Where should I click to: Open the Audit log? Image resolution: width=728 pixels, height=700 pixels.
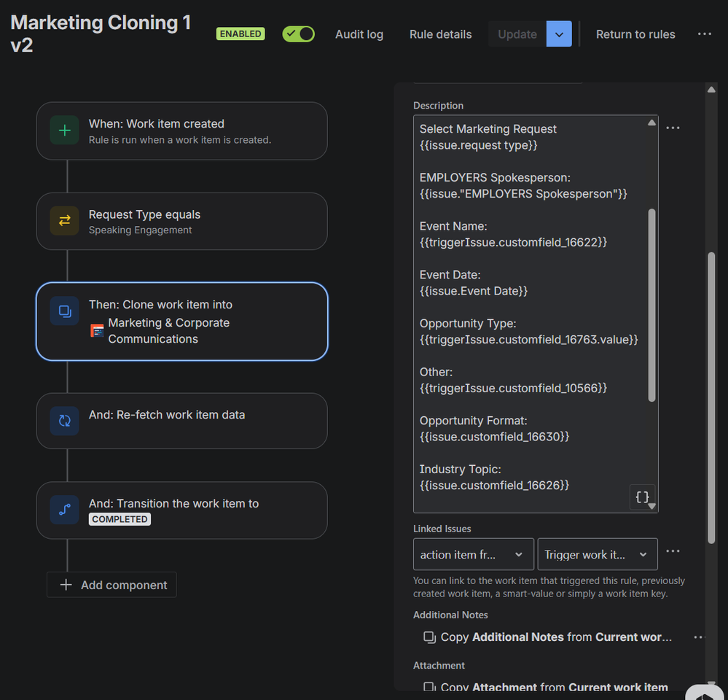[x=359, y=34]
